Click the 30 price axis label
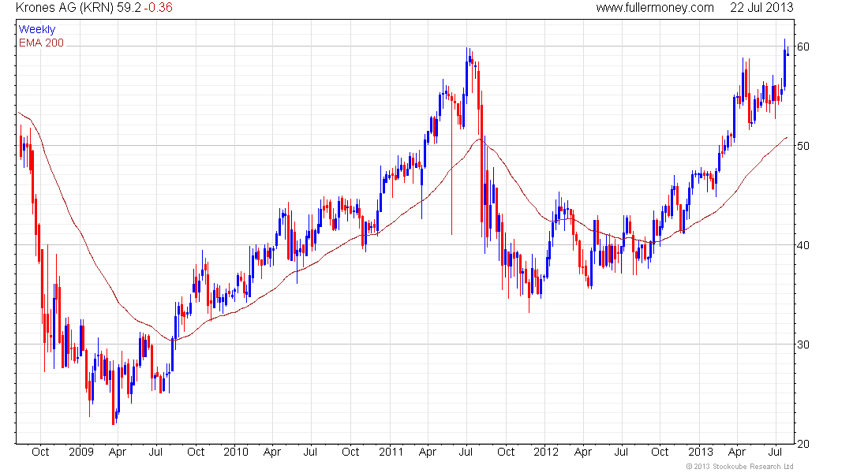 [803, 345]
